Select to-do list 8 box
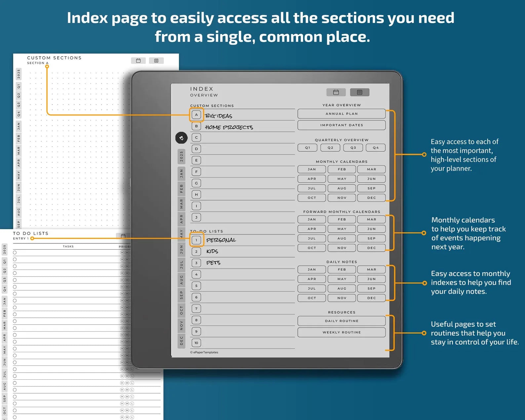The height and width of the screenshot is (420, 525). point(196,320)
